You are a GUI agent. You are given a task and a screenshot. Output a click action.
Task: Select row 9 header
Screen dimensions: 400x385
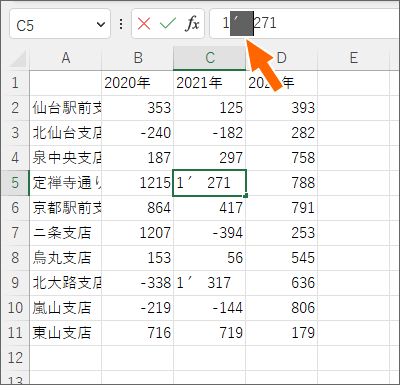(15, 283)
